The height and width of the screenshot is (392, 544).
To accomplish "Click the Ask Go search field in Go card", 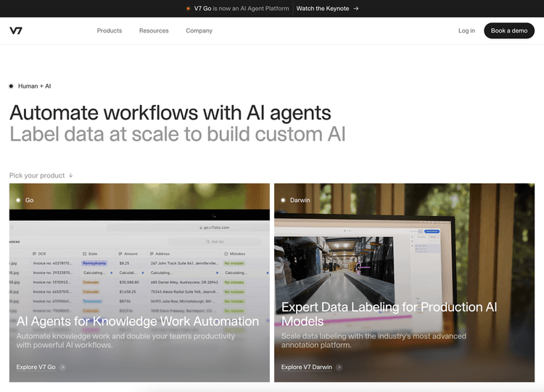I will pyautogui.click(x=215, y=241).
